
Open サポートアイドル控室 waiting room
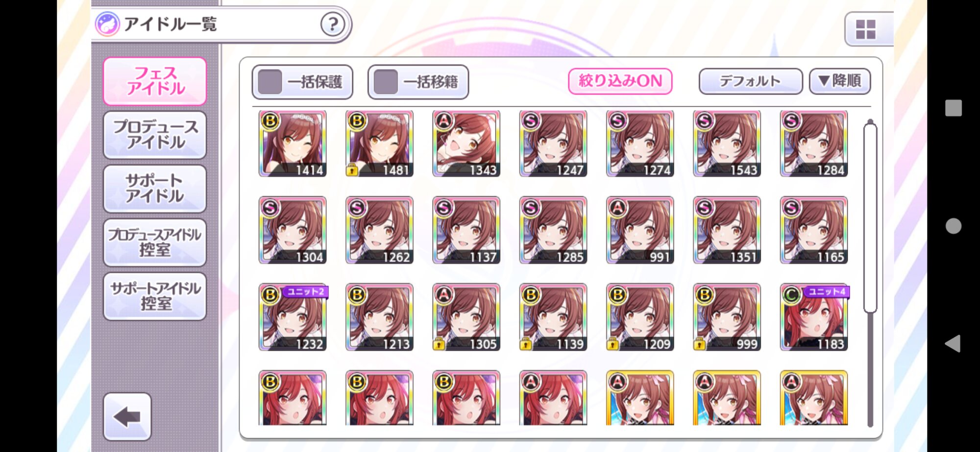pos(155,296)
